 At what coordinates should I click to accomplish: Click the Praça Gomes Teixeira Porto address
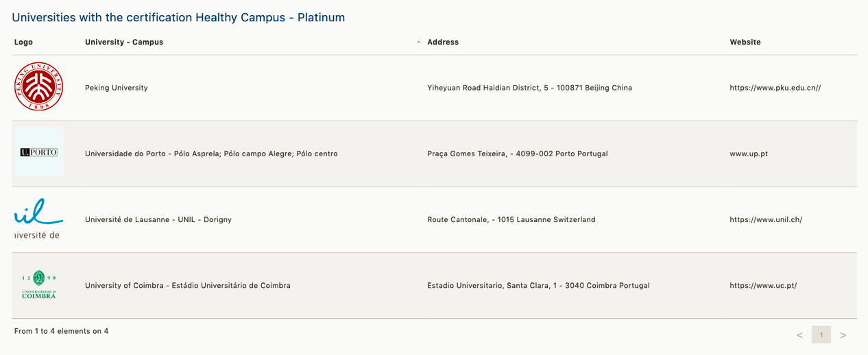point(518,154)
